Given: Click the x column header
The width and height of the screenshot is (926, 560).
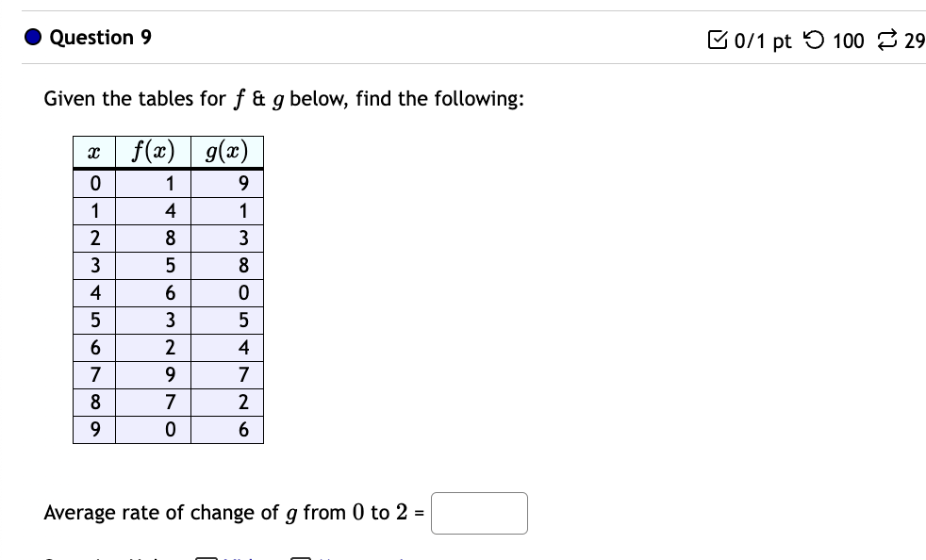Looking at the screenshot, I should [x=94, y=151].
